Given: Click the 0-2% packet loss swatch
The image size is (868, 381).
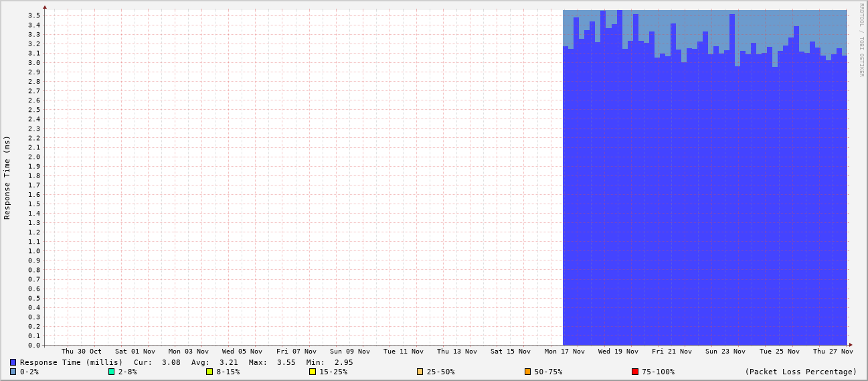Looking at the screenshot, I should pyautogui.click(x=13, y=372).
